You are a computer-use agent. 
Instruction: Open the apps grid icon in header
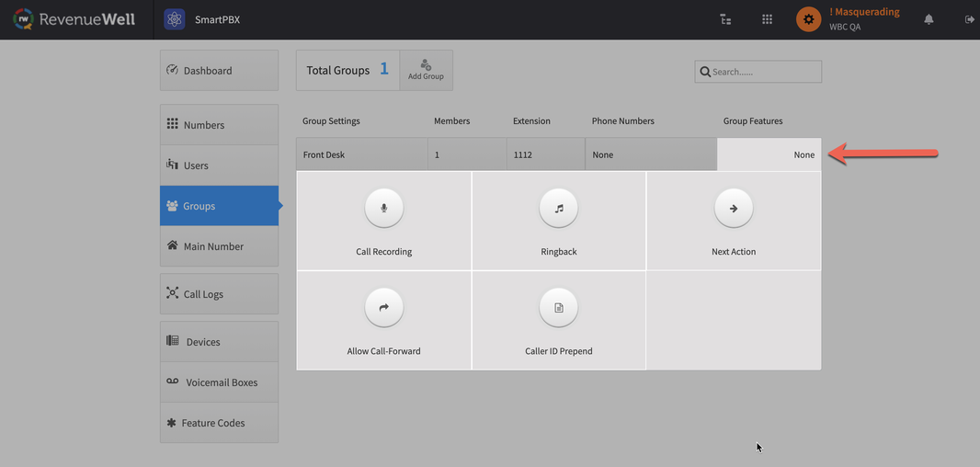point(767,19)
